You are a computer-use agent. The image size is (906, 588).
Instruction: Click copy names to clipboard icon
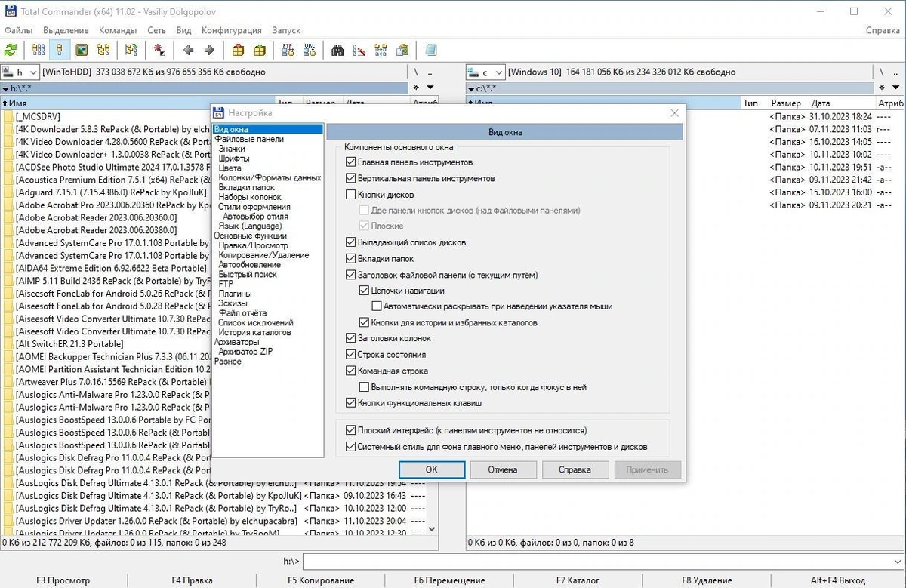pos(402,50)
